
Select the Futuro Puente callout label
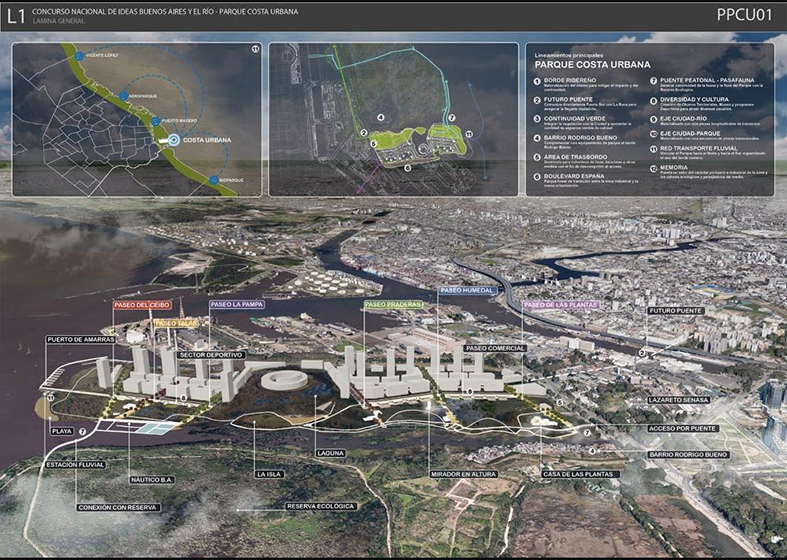(676, 311)
